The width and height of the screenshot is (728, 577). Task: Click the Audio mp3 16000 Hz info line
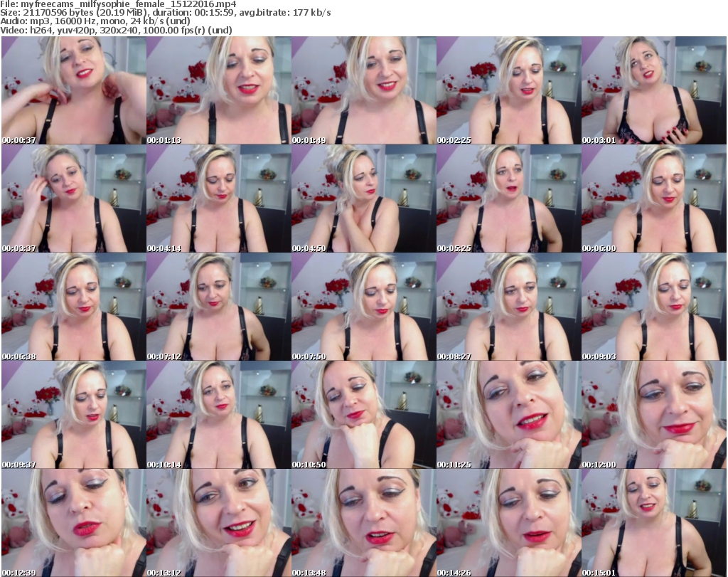click(x=95, y=21)
